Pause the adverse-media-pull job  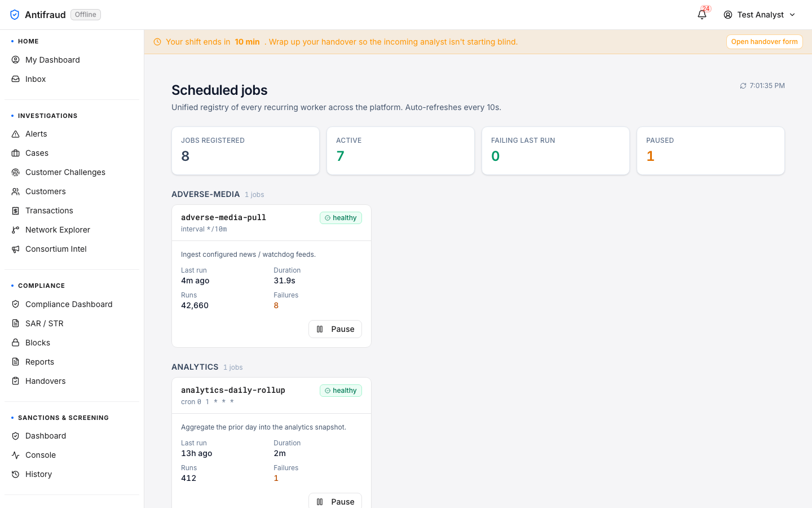tap(335, 329)
